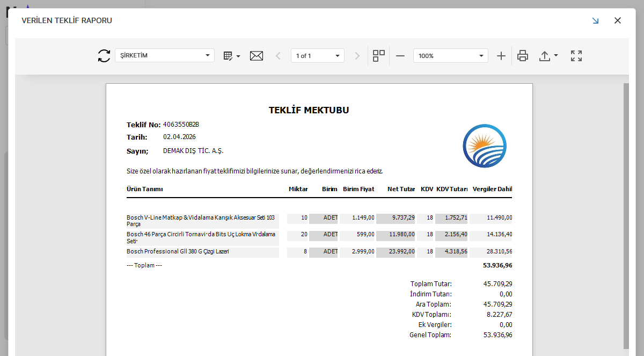This screenshot has height=356, width=644.
Task: Click unit price '1.149,00'
Action: pyautogui.click(x=363, y=218)
